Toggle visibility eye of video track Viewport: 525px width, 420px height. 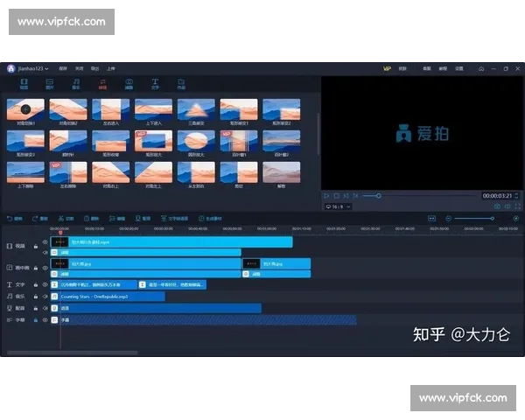click(45, 241)
